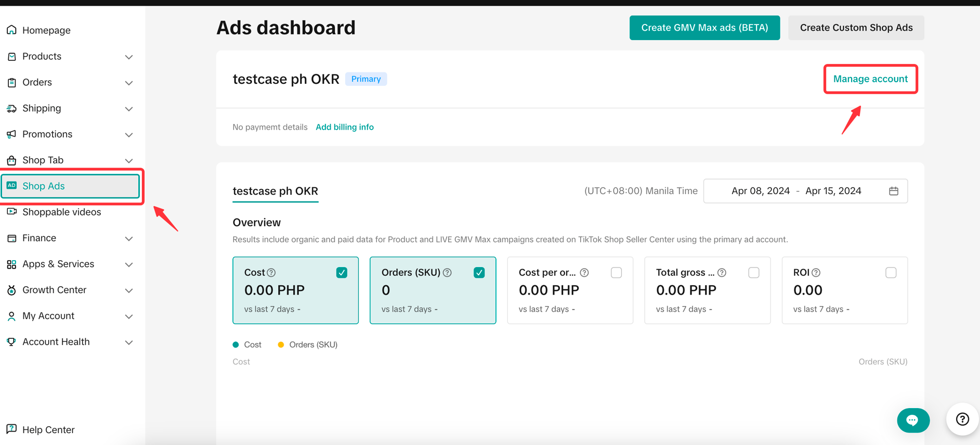Open the chat support bubble icon
This screenshot has width=980, height=445.
point(913,420)
